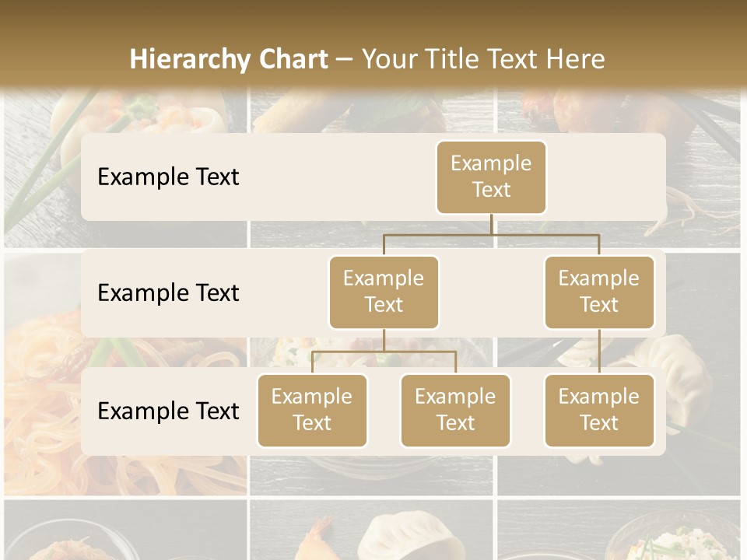The image size is (747, 560).
Task: Click the middle box in the bottom level
Action: [455, 410]
